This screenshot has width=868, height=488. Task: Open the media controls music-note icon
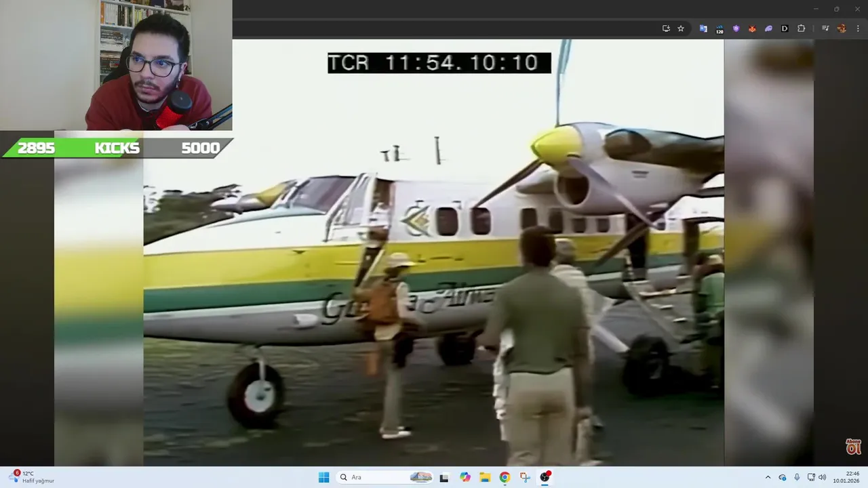click(x=825, y=28)
